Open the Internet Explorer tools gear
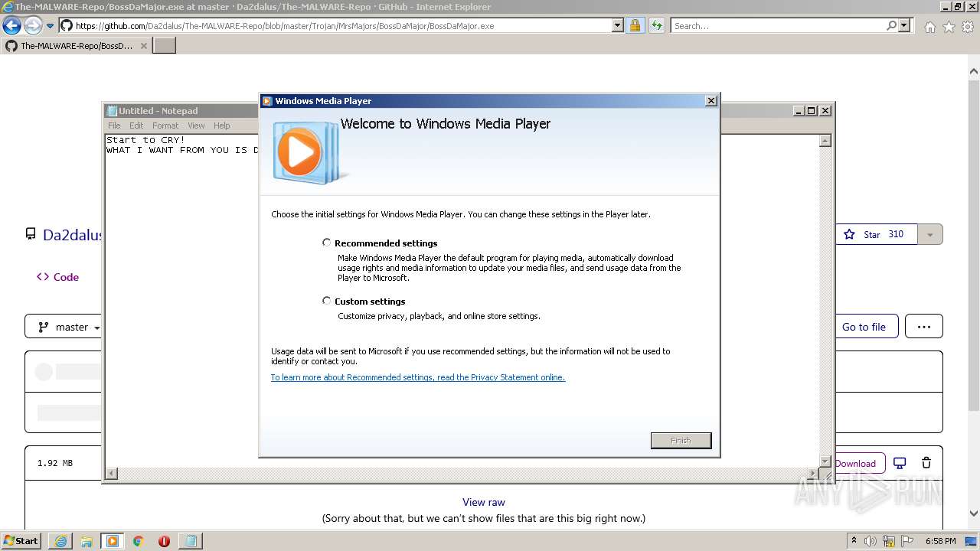The height and width of the screenshot is (551, 980). [x=968, y=27]
